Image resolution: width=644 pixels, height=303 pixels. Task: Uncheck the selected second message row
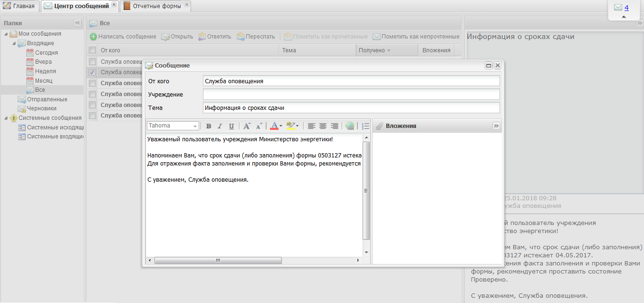point(92,72)
